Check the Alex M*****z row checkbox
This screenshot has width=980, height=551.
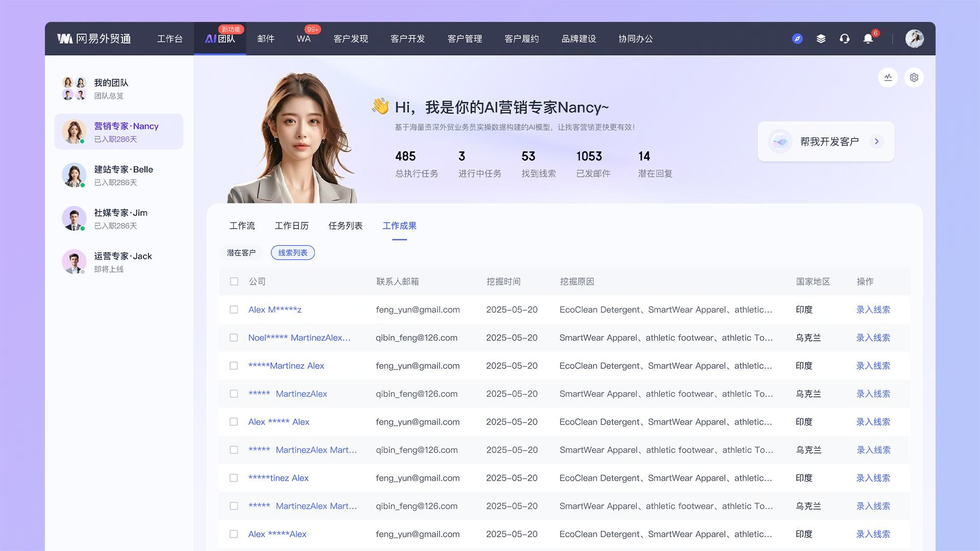(x=234, y=310)
